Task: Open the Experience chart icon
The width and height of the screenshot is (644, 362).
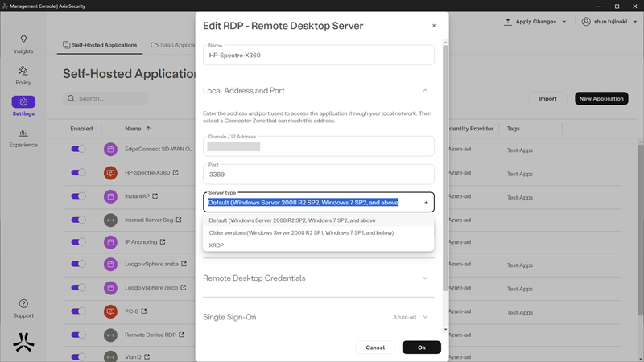Action: coord(23,134)
